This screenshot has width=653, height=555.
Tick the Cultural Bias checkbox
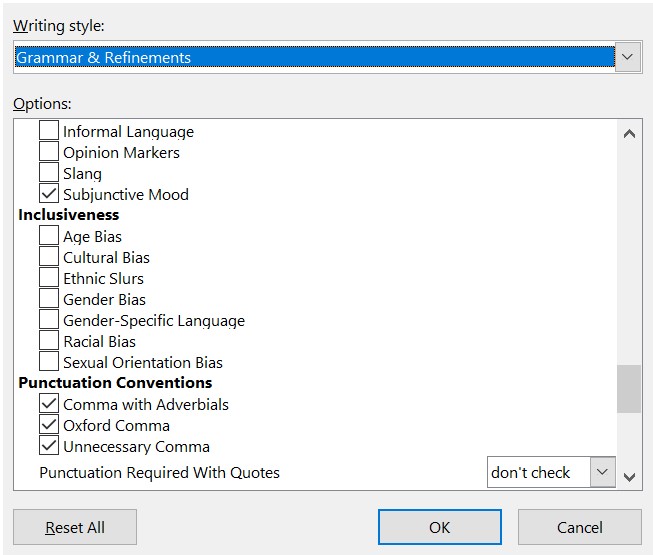click(49, 257)
